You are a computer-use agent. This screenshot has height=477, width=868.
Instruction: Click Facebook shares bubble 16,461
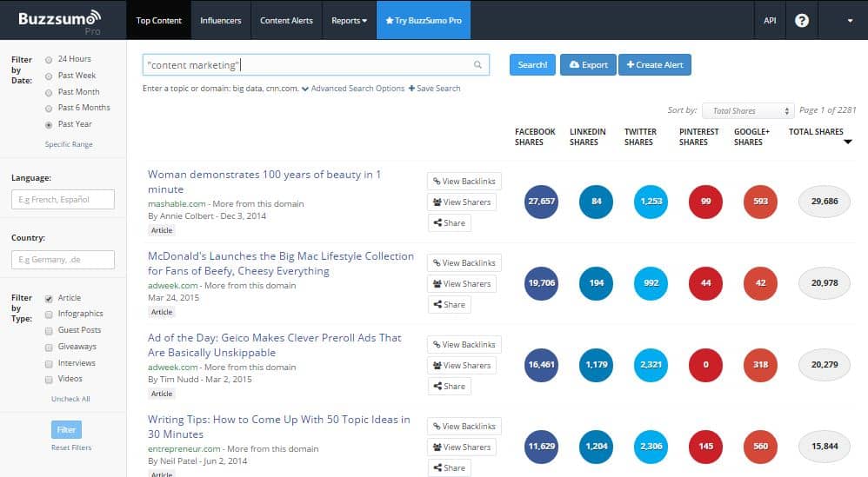tap(541, 365)
